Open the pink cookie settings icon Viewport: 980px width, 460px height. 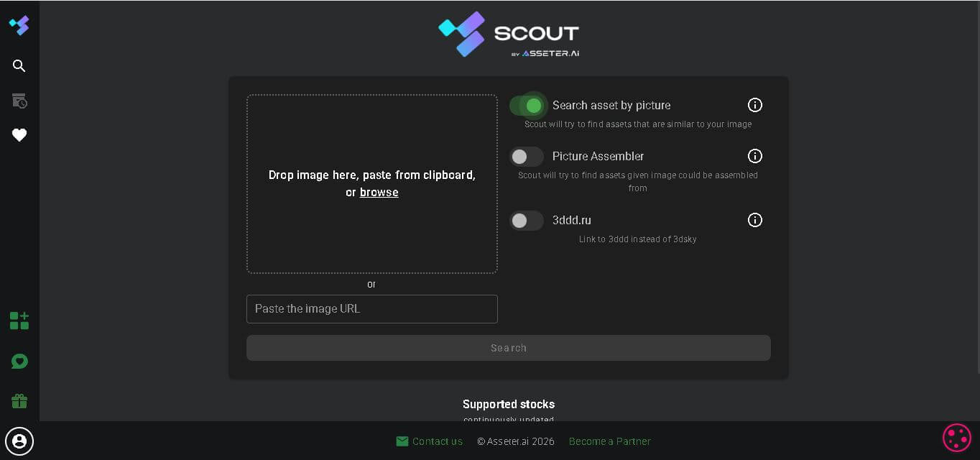[x=956, y=437]
